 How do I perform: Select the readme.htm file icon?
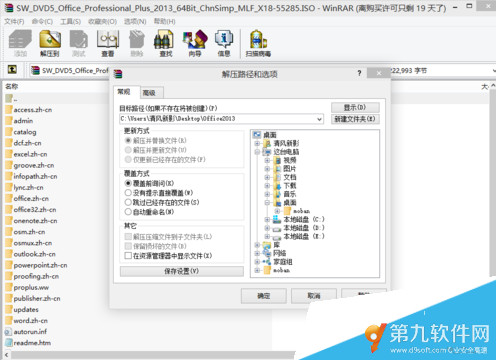point(8,343)
